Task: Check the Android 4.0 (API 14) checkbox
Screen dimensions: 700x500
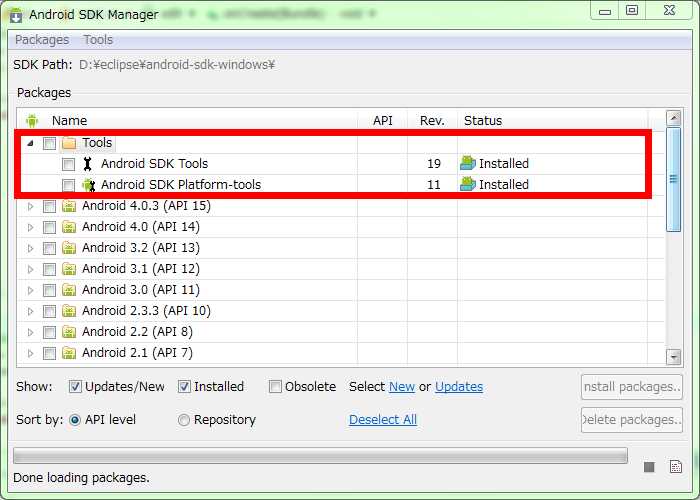Action: (x=49, y=227)
